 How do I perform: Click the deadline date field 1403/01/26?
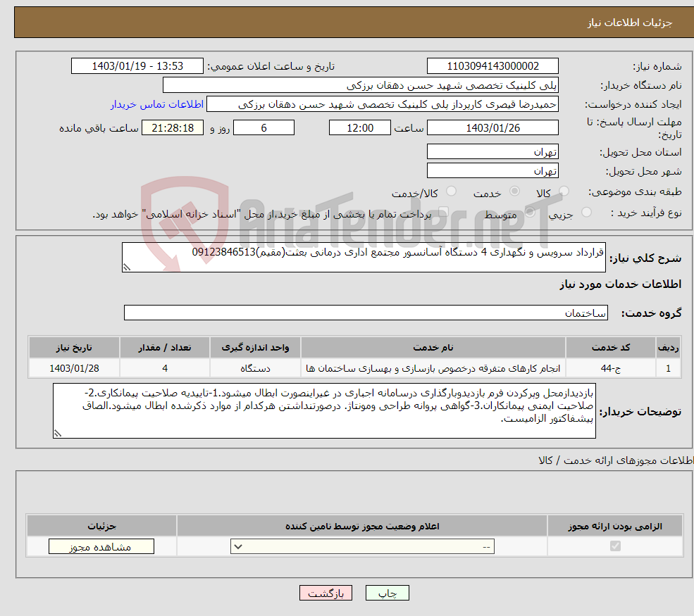tap(492, 128)
